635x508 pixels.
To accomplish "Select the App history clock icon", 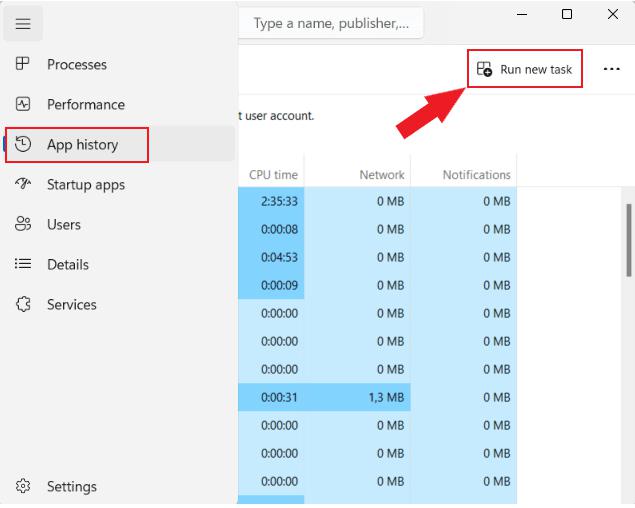I will [x=23, y=144].
